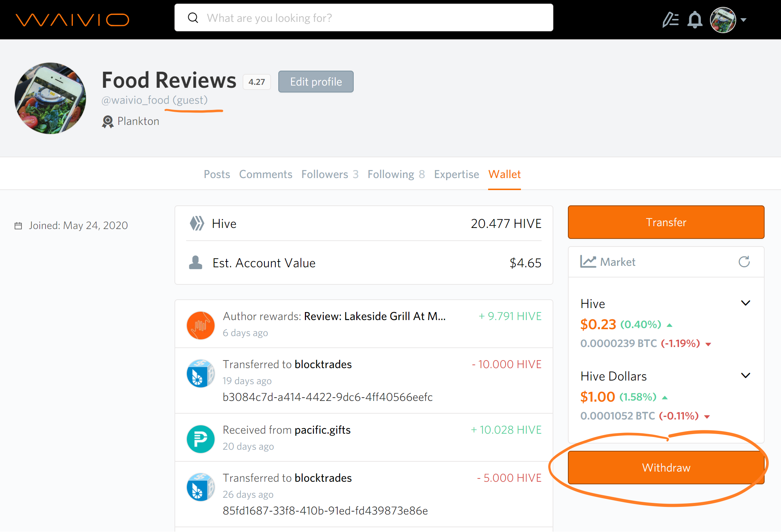Open the notifications bell
The image size is (781, 532).
[x=695, y=20]
